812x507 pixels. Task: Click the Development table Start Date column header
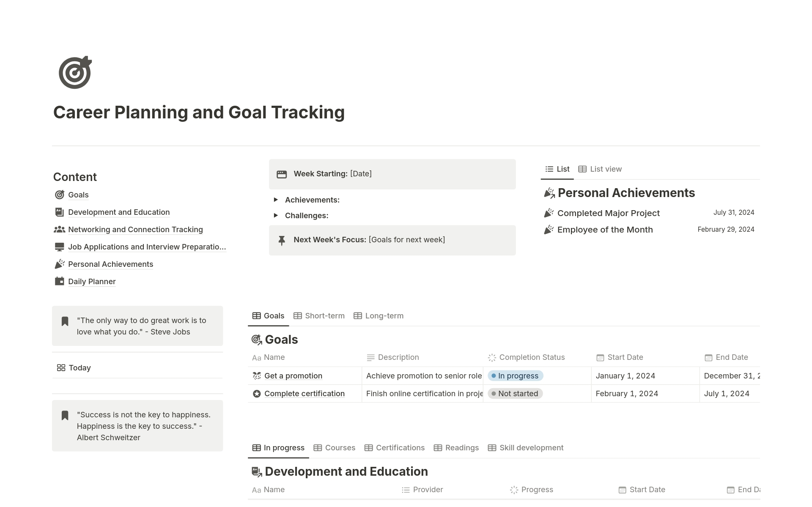[642, 490]
